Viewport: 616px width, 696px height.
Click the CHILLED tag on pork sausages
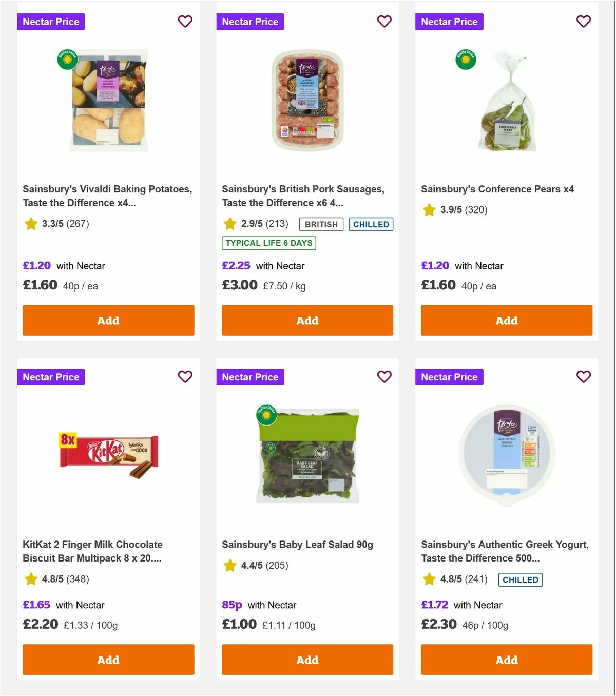pyautogui.click(x=371, y=224)
